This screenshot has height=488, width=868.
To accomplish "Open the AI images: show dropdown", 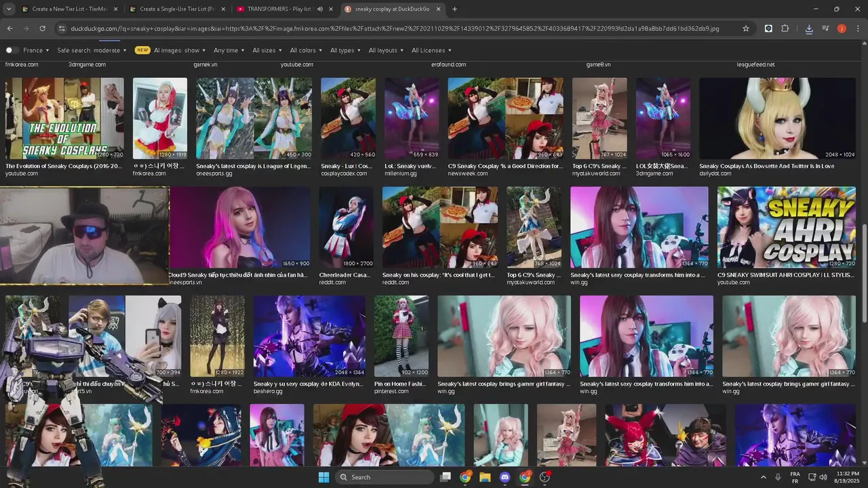I will click(x=180, y=50).
